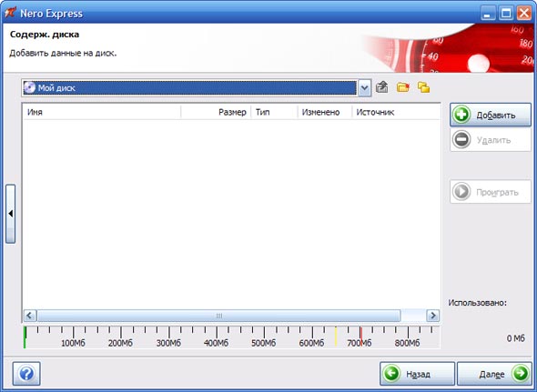The height and width of the screenshot is (392, 537).
Task: Sort the list by Тип column
Action: 274,112
